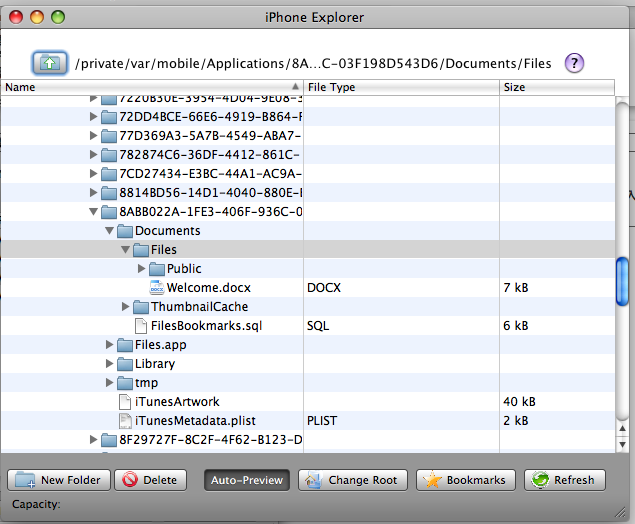The image size is (635, 524).
Task: Collapse the Files folder
Action: 126,250
